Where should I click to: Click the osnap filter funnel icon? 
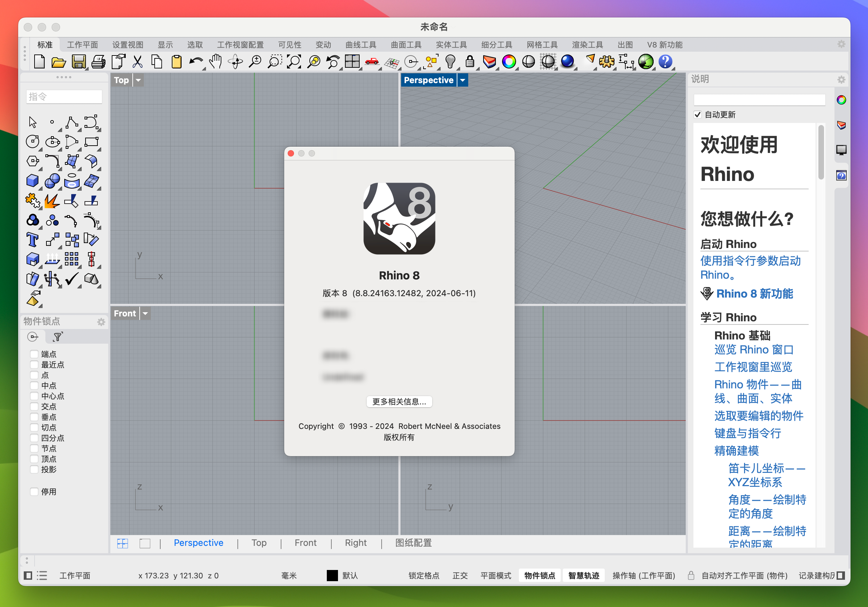58,336
